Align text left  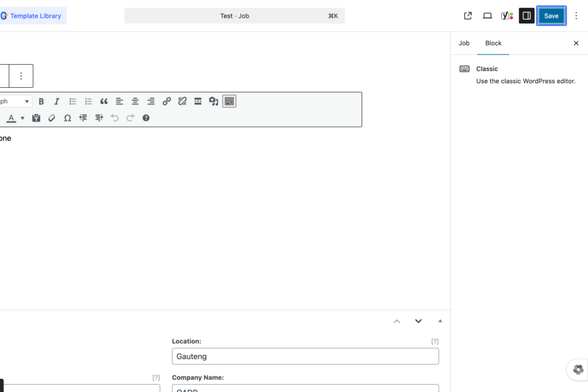pos(119,101)
